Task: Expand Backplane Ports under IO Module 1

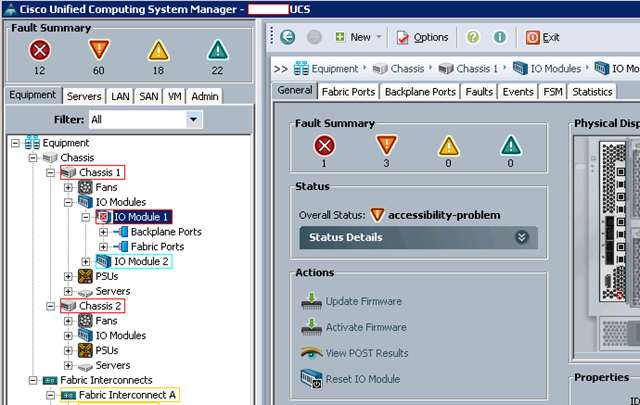Action: (x=103, y=232)
